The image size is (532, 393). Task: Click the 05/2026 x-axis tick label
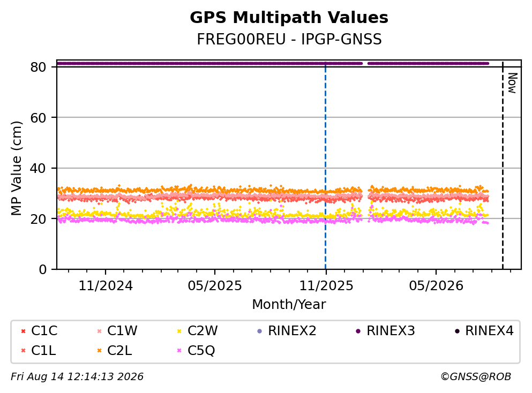(x=436, y=286)
